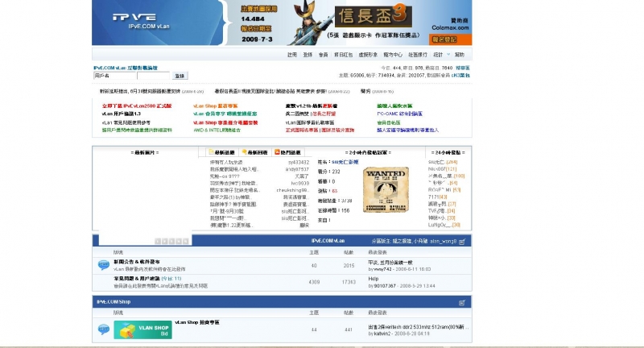The image size is (644, 348).
Task: Click the IPvE.COM vLan logo in banner
Action: pos(141,21)
